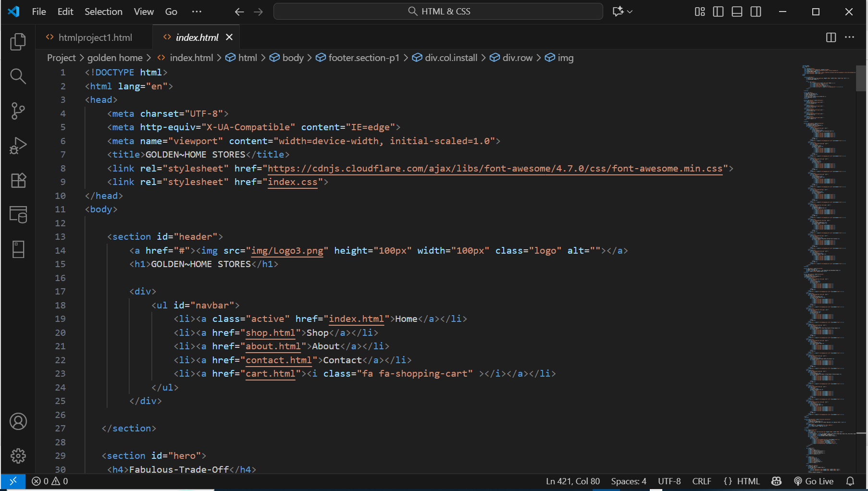
Task: Click the HTML & CSS search box
Action: tap(438, 12)
